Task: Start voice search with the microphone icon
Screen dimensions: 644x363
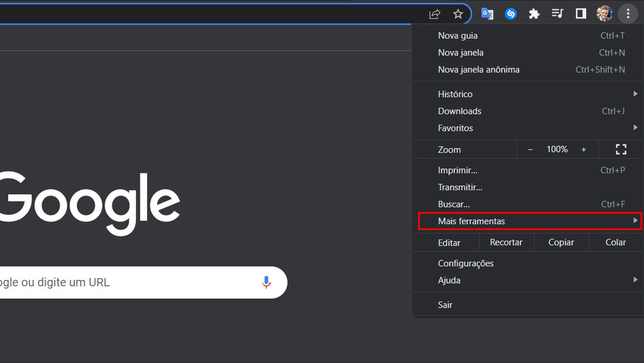Action: pyautogui.click(x=266, y=282)
